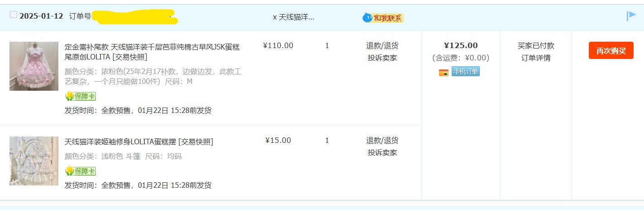The width and height of the screenshot is (644, 210).
Task: Open the 保障卡 badge on the cape item
Action: pyautogui.click(x=81, y=171)
